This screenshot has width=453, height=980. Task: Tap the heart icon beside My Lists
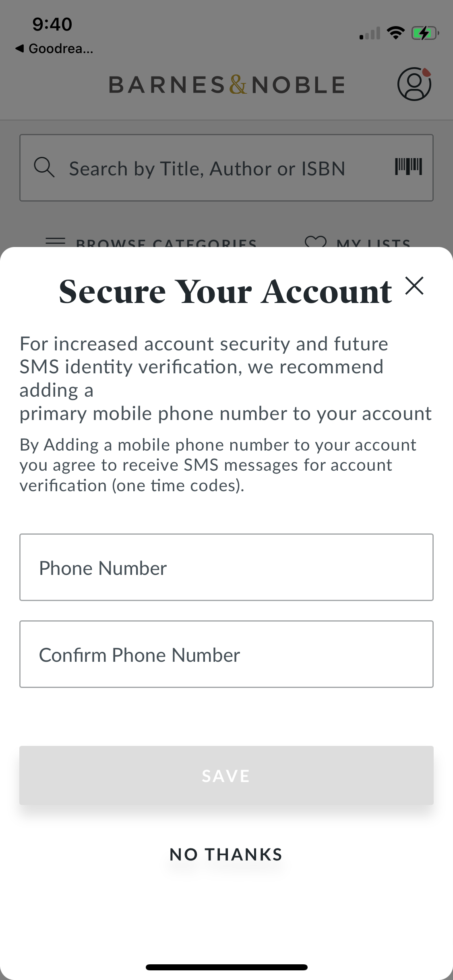(x=315, y=242)
